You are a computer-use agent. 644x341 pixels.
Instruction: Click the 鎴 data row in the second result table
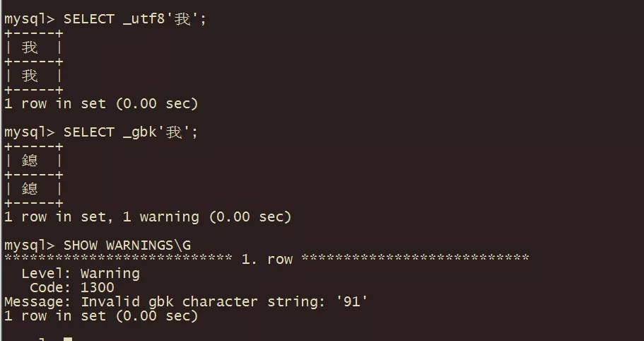30,189
